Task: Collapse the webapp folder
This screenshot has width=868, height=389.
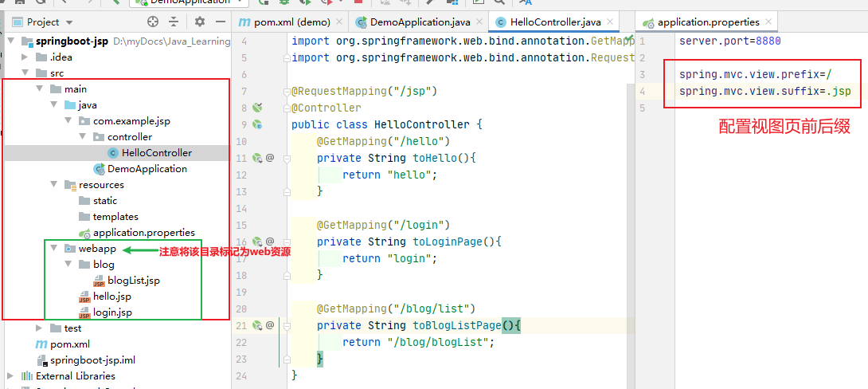Action: pyautogui.click(x=53, y=248)
